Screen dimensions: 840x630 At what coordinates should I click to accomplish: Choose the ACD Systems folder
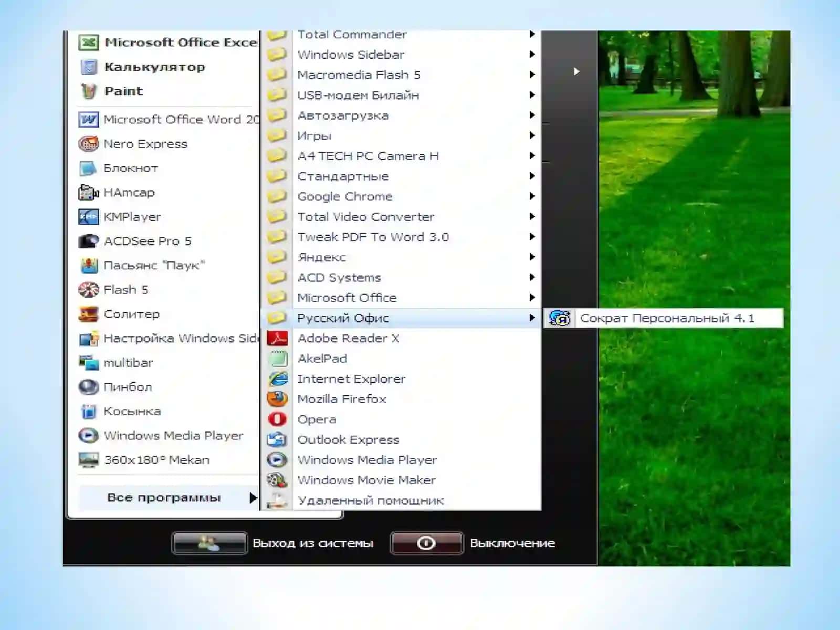401,277
